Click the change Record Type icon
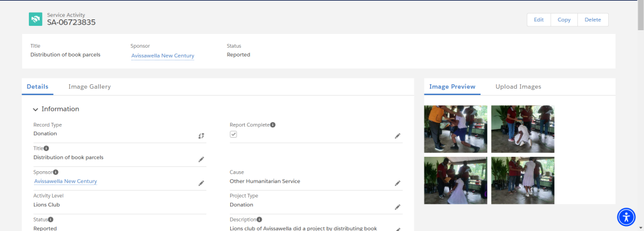This screenshot has height=231, width=644. (201, 136)
